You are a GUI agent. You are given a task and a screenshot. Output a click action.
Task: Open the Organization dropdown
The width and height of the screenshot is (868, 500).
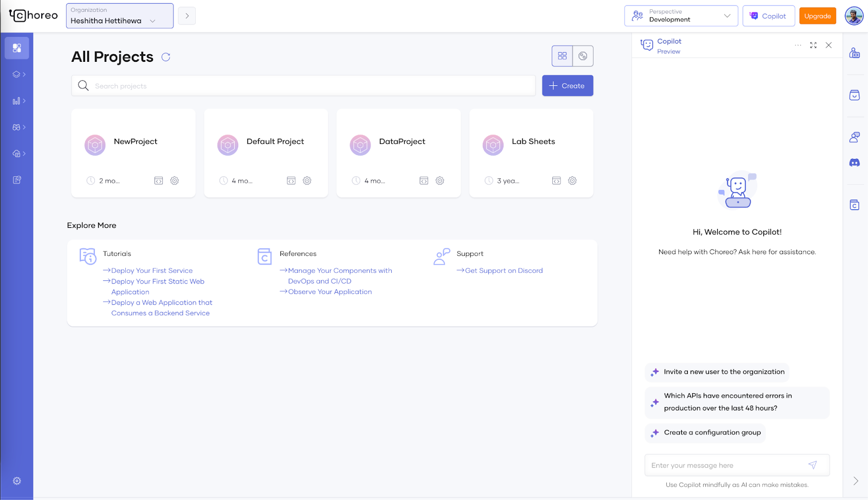[x=119, y=16]
